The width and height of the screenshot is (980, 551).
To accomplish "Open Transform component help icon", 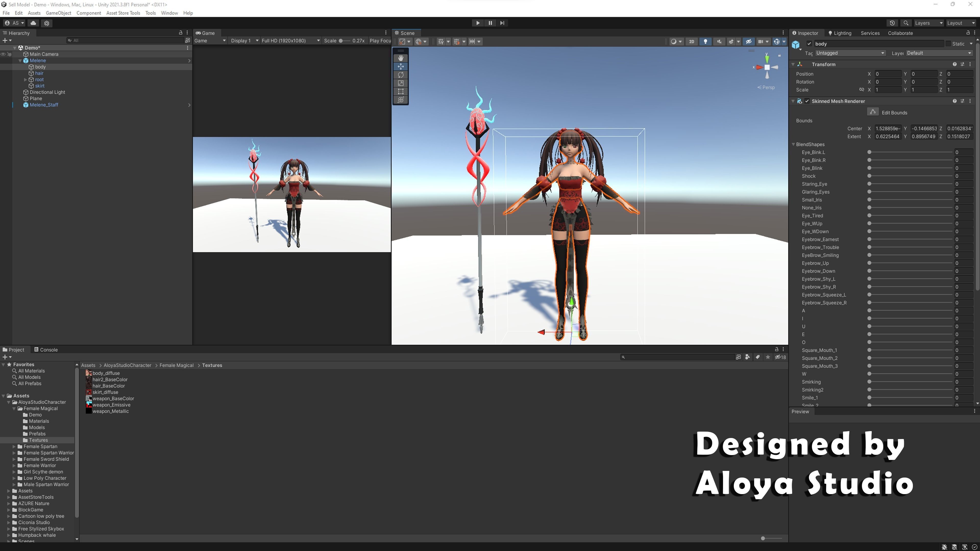I will [x=954, y=64].
